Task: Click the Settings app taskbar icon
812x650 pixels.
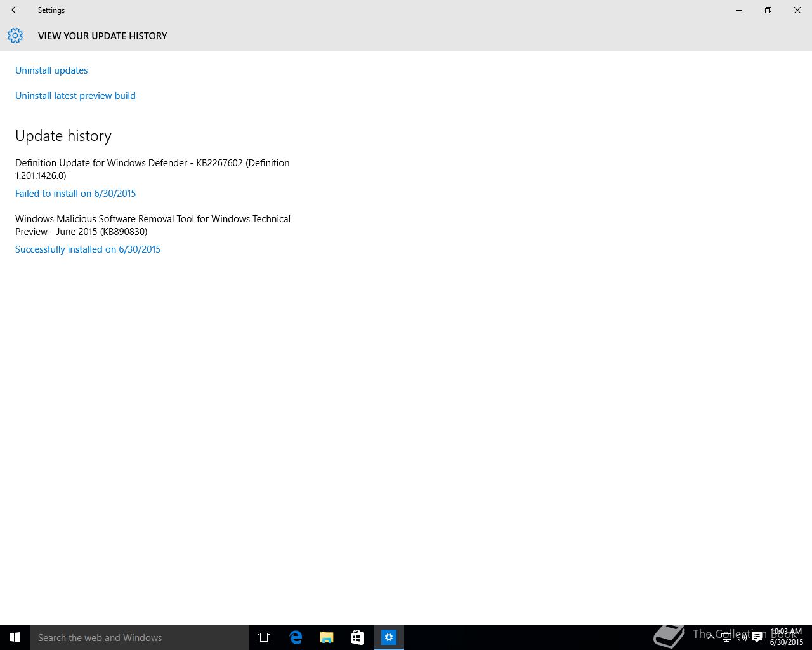Action: 389,637
